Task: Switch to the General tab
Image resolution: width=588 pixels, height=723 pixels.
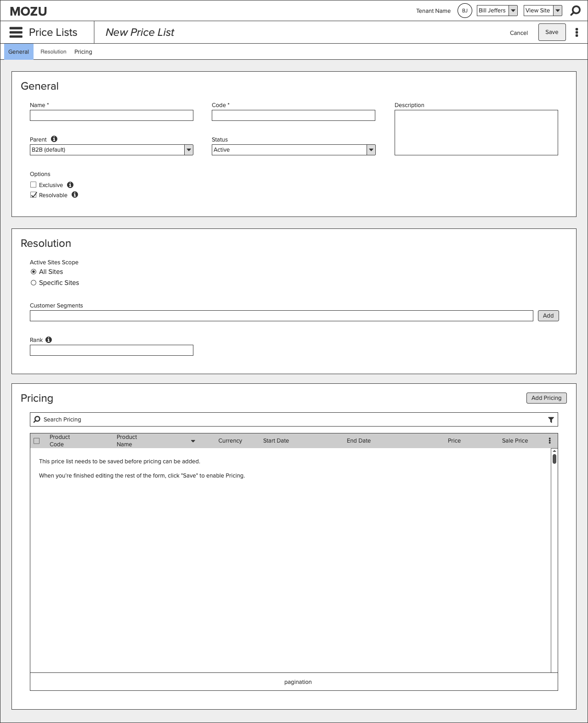Action: tap(19, 51)
